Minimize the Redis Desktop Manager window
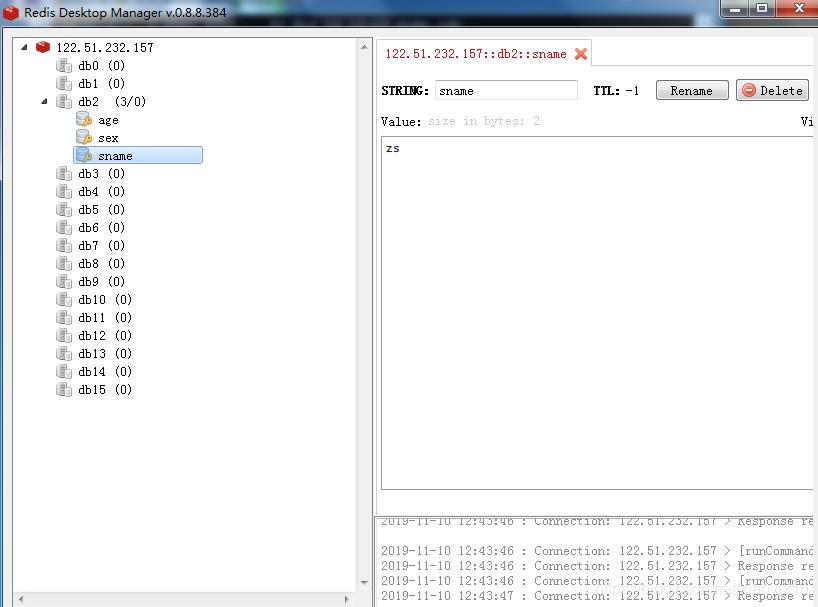818x607 pixels. pyautogui.click(x=736, y=9)
